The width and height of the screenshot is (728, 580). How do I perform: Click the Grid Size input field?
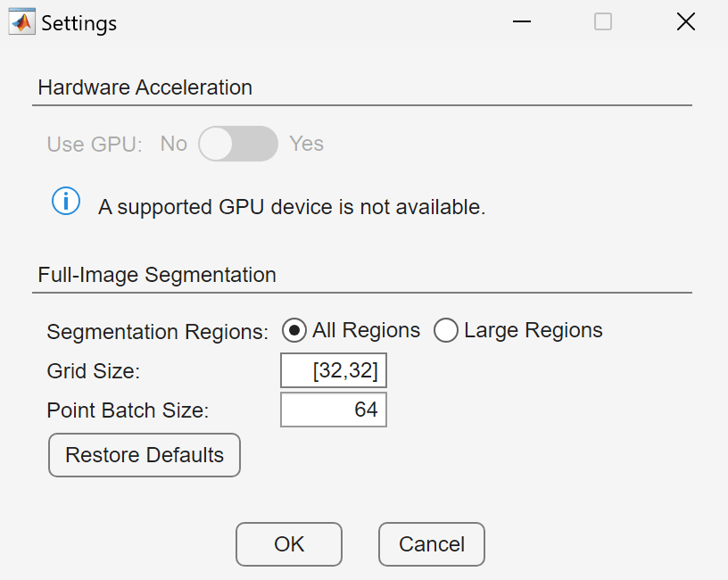tap(334, 371)
